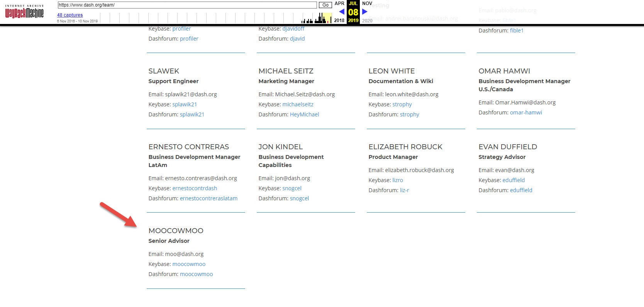Open moocowmoo Keybase link

[189, 264]
